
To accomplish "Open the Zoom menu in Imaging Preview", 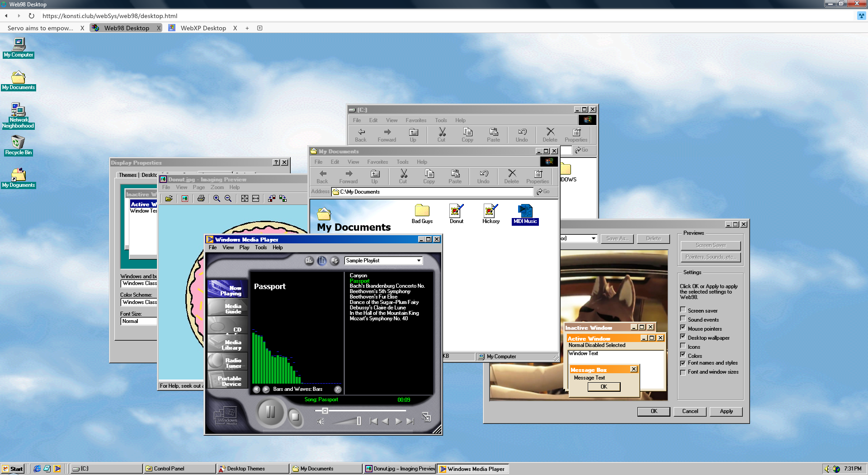I will tap(217, 187).
